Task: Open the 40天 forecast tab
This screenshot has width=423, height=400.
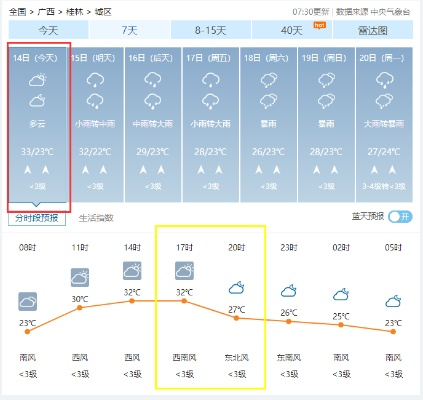Action: tap(292, 30)
